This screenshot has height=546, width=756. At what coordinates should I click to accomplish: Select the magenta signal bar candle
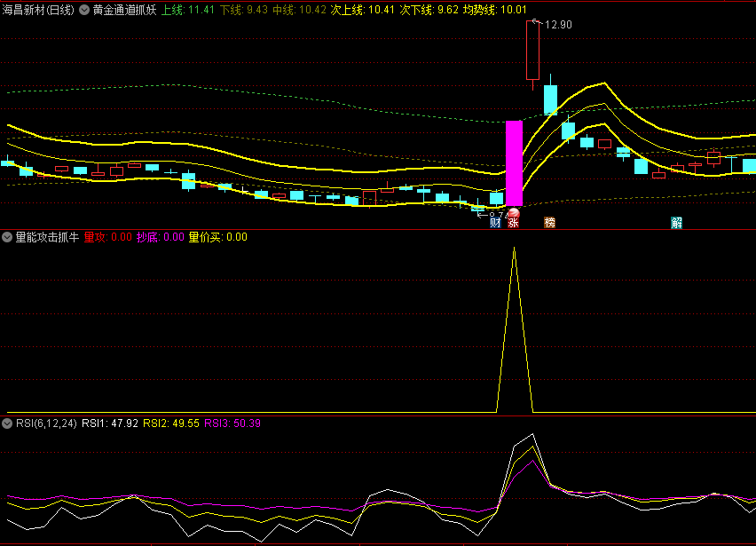[x=514, y=163]
